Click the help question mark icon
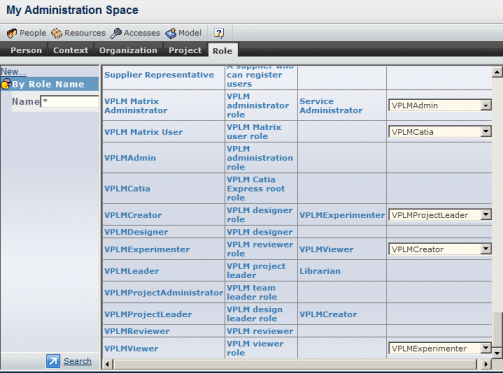Viewport: 503px width, 373px height. (219, 33)
